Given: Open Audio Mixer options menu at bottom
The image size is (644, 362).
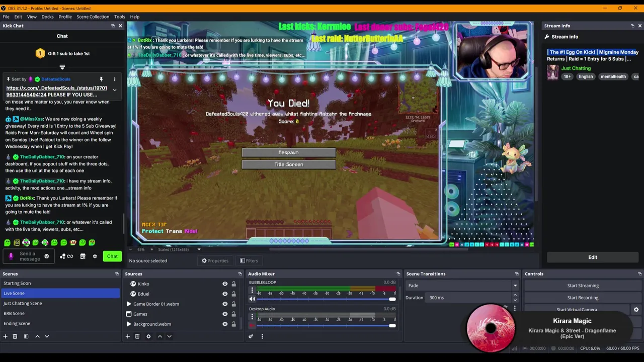Looking at the screenshot, I should [x=262, y=336].
